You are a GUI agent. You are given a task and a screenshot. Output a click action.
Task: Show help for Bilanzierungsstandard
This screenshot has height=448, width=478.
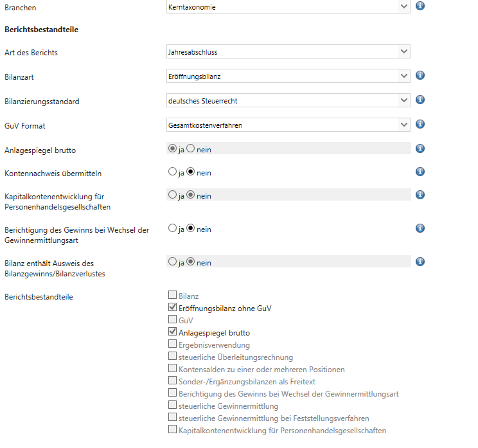coord(421,100)
